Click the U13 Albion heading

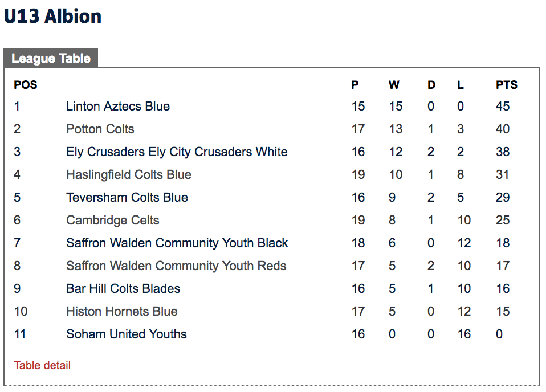point(52,16)
